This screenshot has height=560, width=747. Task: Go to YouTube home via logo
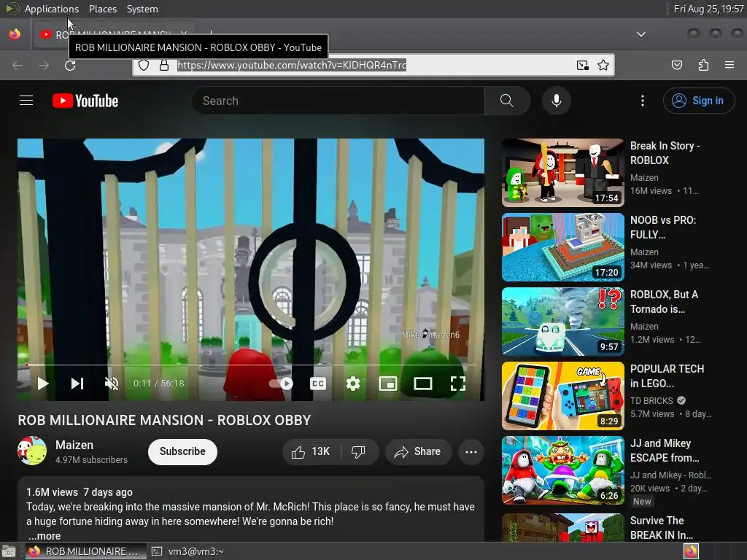85,101
